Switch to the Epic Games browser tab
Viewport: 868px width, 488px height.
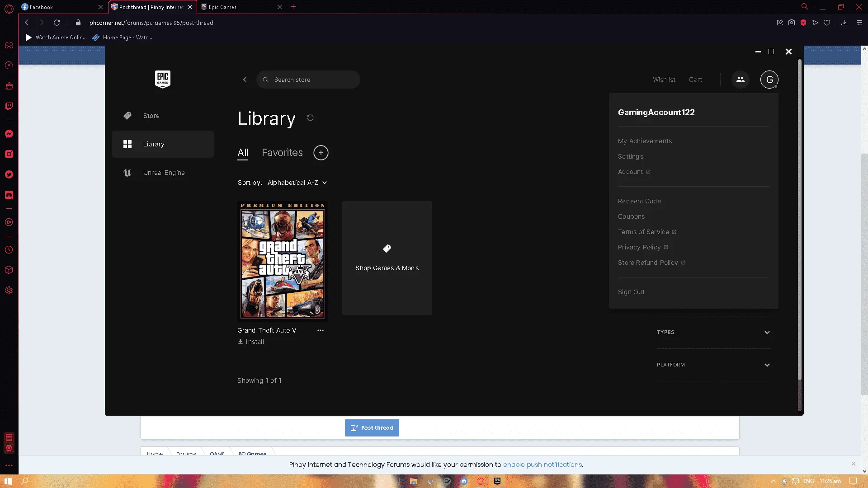tap(241, 7)
